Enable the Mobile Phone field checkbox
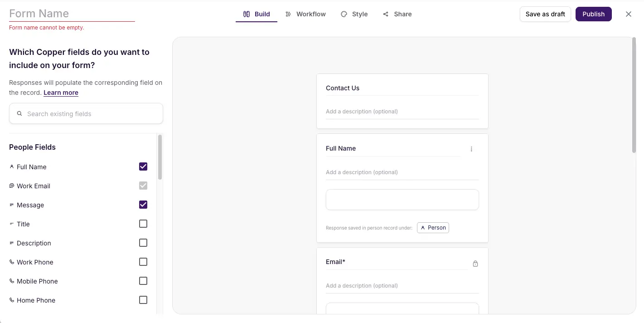Viewport: 644px width, 323px height. point(143,281)
